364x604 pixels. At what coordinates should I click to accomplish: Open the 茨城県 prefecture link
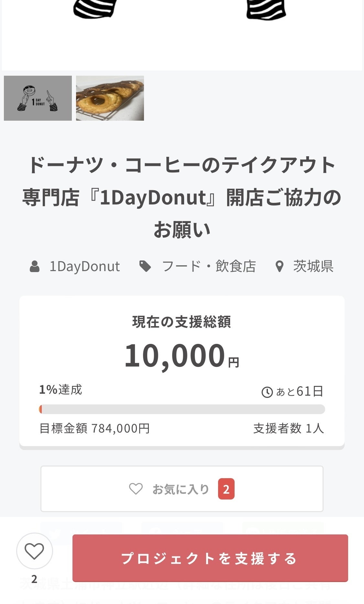[313, 266]
